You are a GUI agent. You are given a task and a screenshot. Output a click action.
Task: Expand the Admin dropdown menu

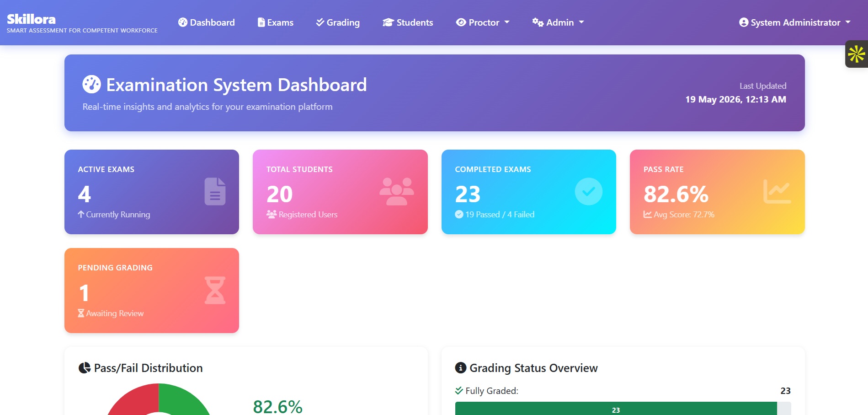coord(558,22)
